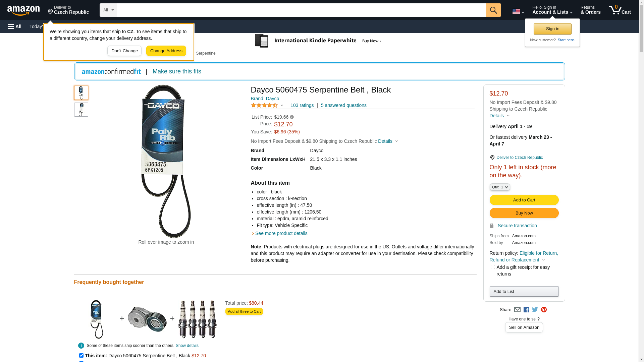Open the Amazon logo home link

(23, 11)
